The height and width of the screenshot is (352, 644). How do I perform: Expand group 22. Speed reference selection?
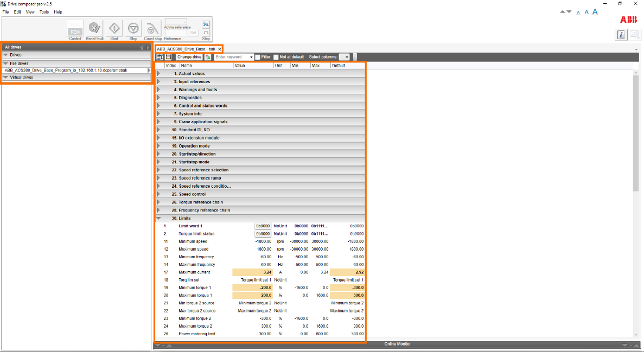[x=158, y=170]
